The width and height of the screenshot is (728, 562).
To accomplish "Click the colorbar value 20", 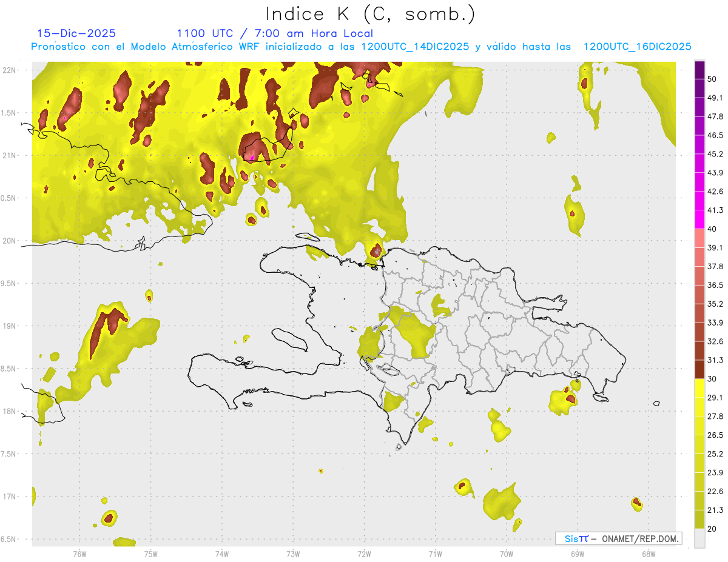I will click(x=713, y=529).
